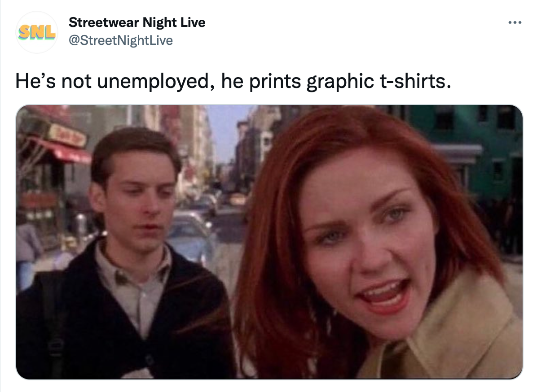537x392 pixels.
Task: Open the three-dot more options menu
Action: (x=515, y=22)
